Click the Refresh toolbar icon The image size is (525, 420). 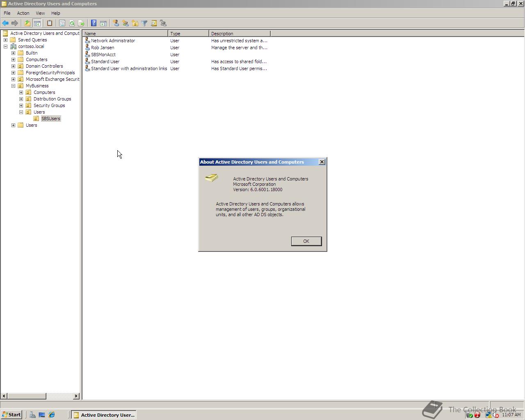[x=72, y=23]
